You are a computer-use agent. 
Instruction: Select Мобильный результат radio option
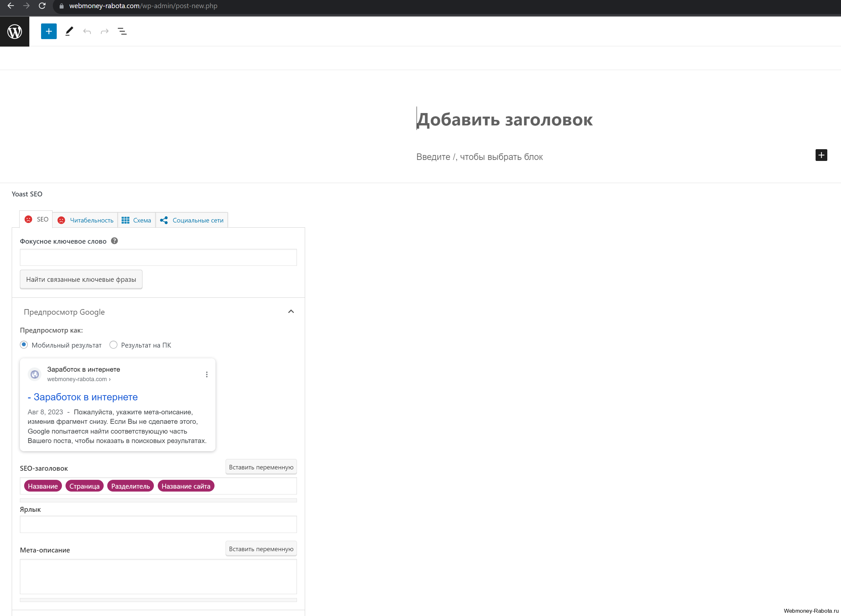(24, 345)
